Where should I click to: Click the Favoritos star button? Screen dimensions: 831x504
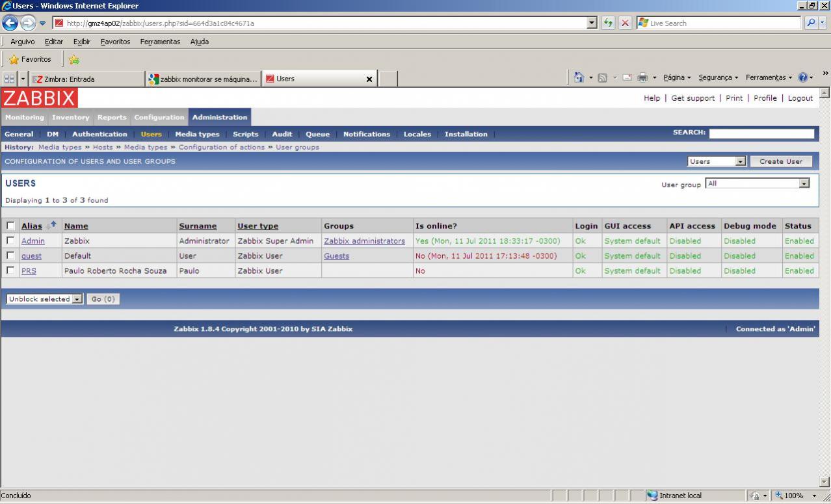pos(30,59)
